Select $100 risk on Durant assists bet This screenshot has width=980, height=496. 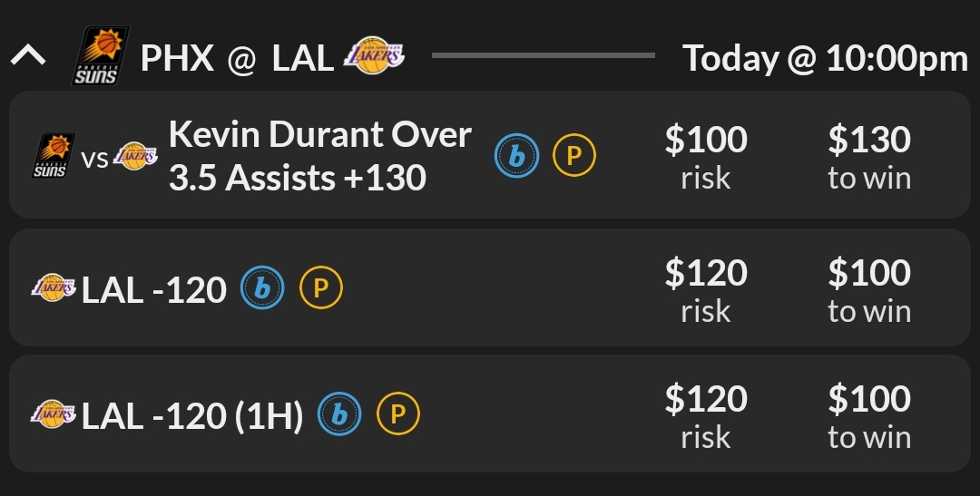706,156
